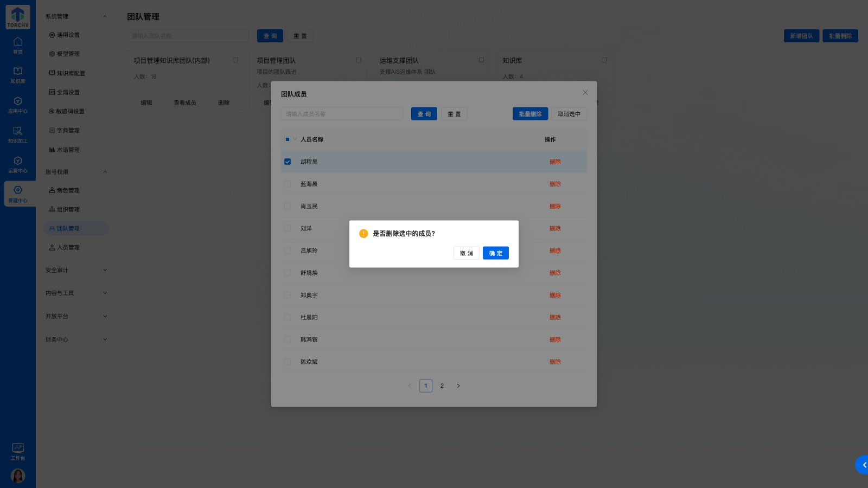Toggle the select-all checkbox beside 人员名称

288,139
